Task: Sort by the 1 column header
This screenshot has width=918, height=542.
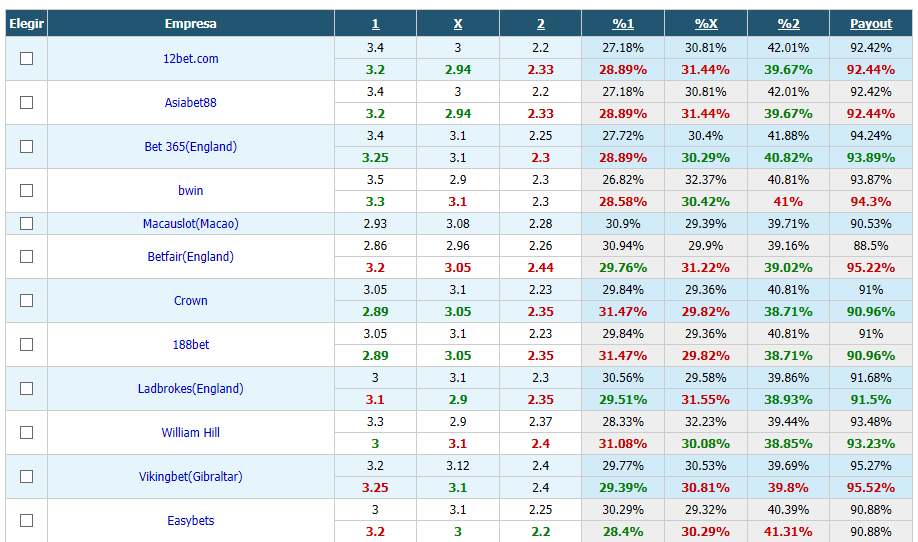Action: coord(375,24)
